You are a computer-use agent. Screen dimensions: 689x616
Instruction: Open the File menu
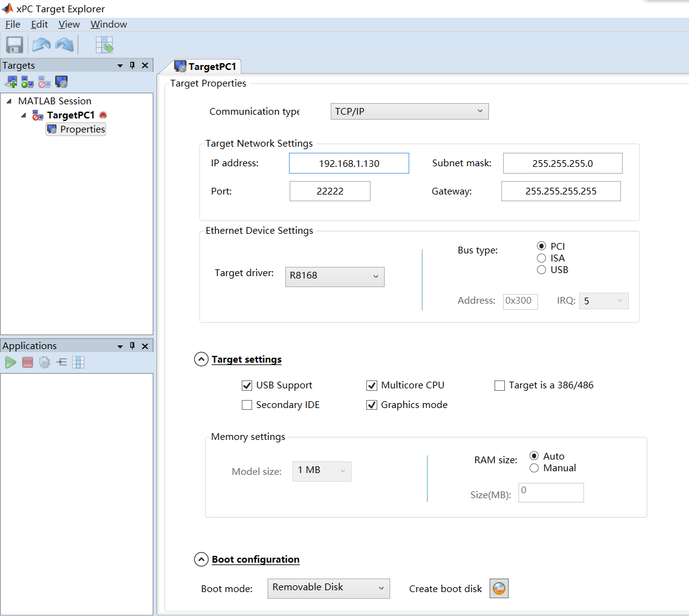13,24
